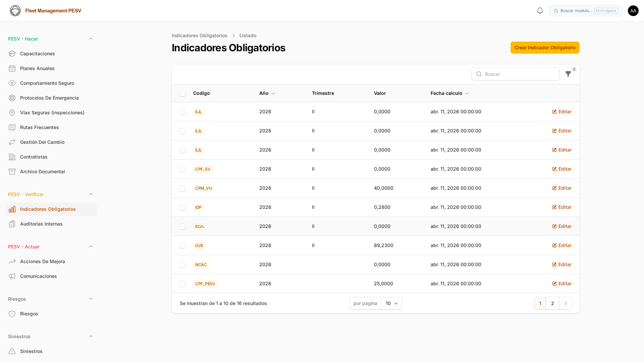Edit the CPM_VH indicator row
The image size is (644, 362).
click(562, 188)
